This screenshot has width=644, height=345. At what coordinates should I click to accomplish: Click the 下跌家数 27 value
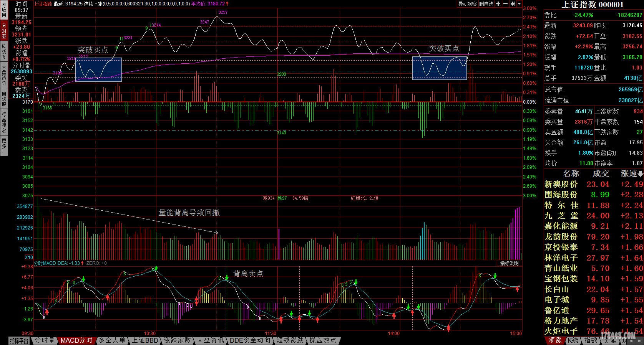[x=640, y=132]
